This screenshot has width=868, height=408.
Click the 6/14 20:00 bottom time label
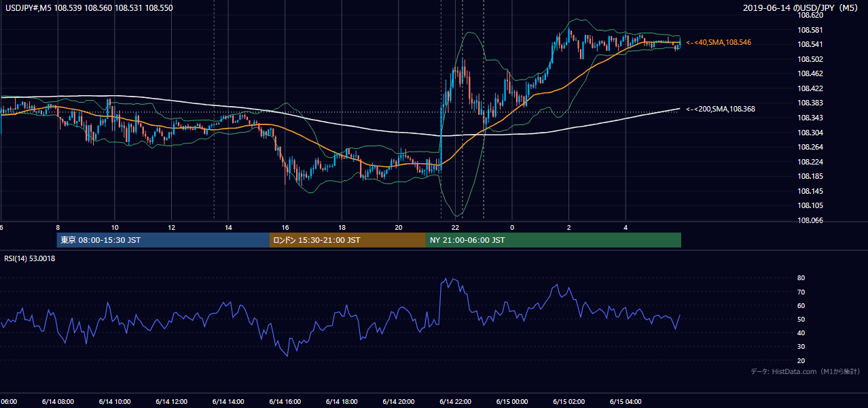[x=399, y=401]
